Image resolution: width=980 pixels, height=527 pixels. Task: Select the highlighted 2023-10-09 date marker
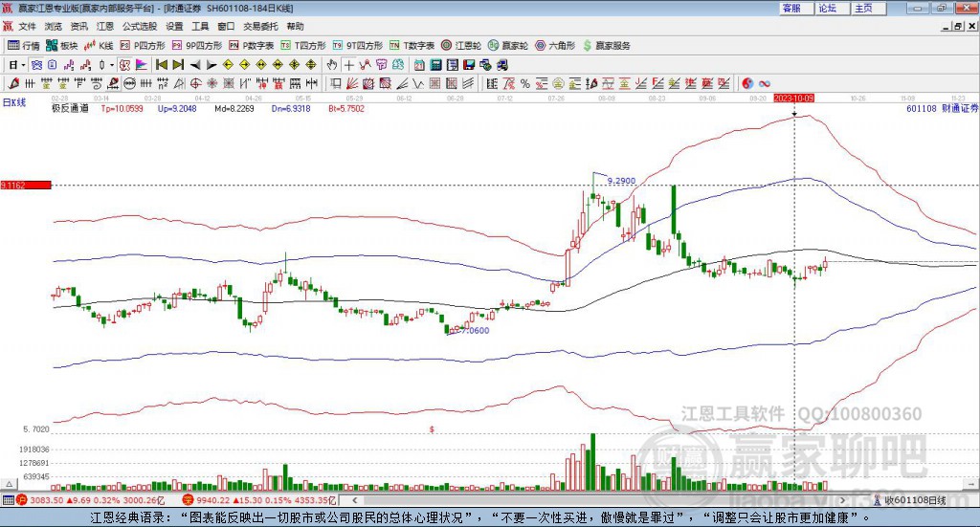pyautogui.click(x=793, y=98)
